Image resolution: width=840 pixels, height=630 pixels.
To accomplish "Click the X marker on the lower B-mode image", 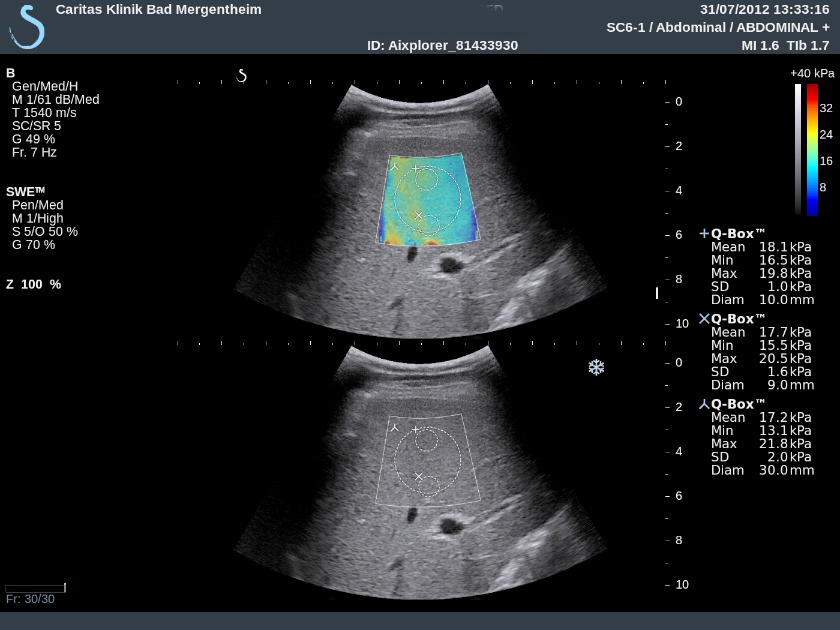I will [x=419, y=476].
